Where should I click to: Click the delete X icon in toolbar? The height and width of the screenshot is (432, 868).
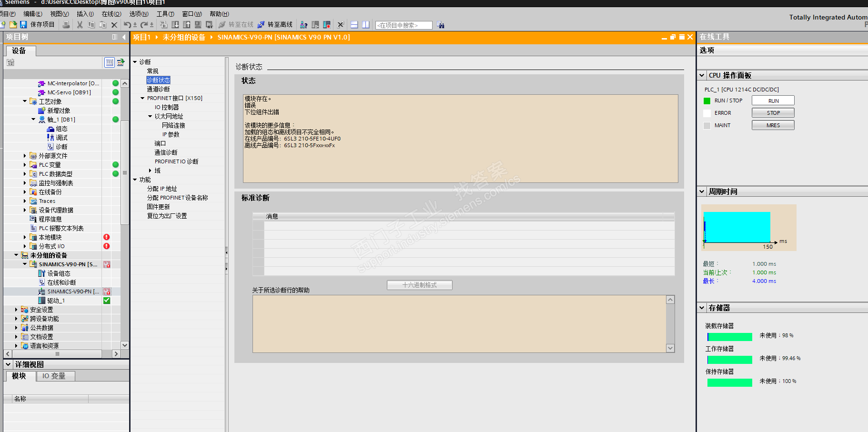114,25
